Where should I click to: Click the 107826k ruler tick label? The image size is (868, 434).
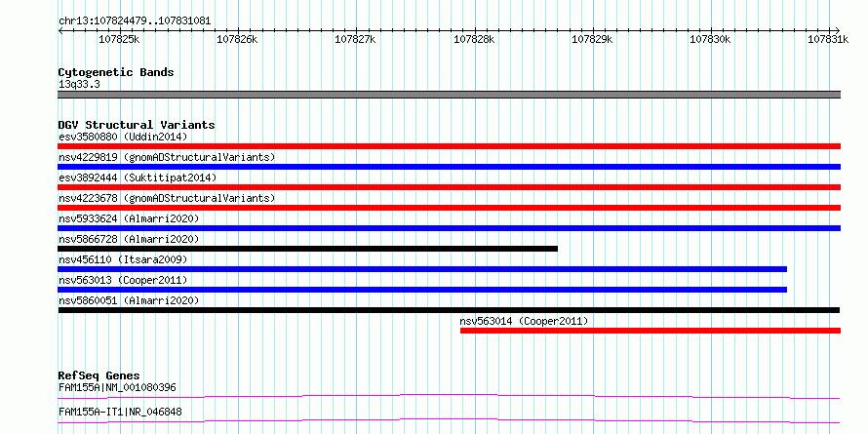[237, 39]
